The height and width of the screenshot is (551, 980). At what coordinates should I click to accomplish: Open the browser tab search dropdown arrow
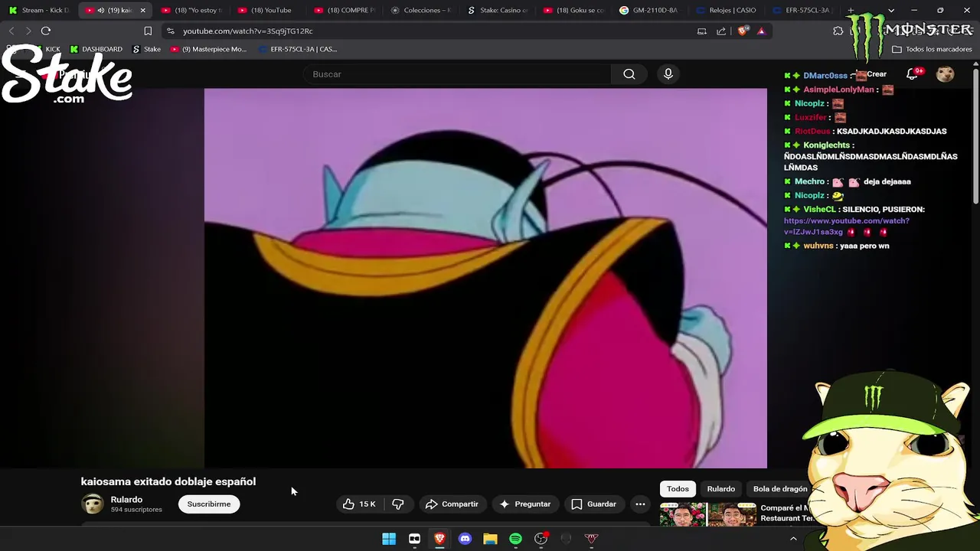[891, 10]
